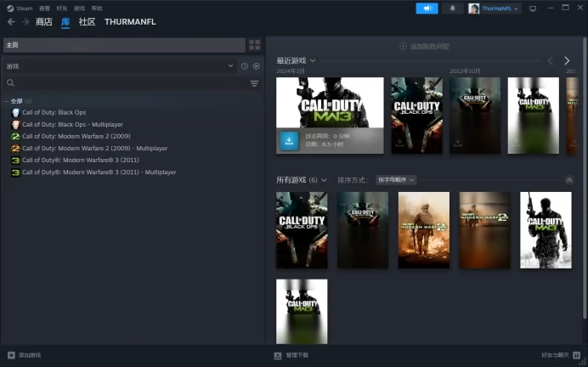Click 添加新陈列架 add shelf button
This screenshot has height=367, width=588.
tap(424, 47)
